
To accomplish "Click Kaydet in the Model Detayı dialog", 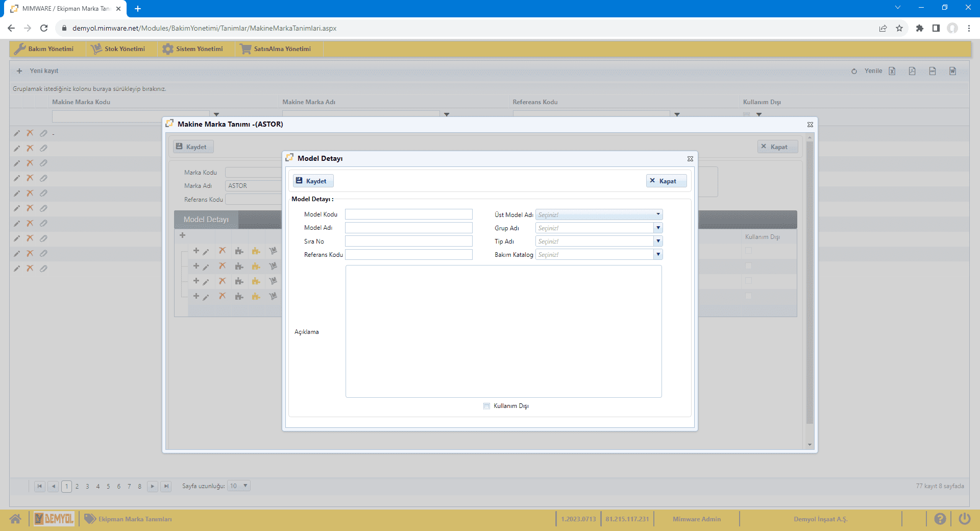I will [312, 181].
